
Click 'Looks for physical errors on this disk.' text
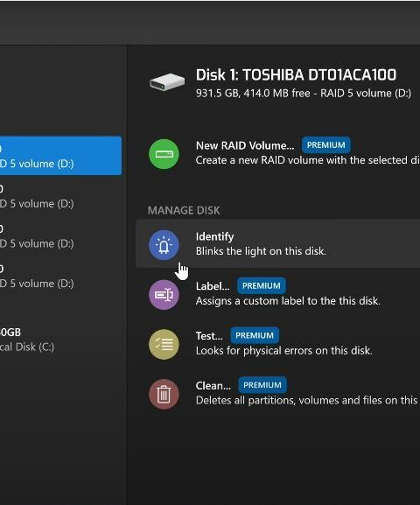point(284,350)
